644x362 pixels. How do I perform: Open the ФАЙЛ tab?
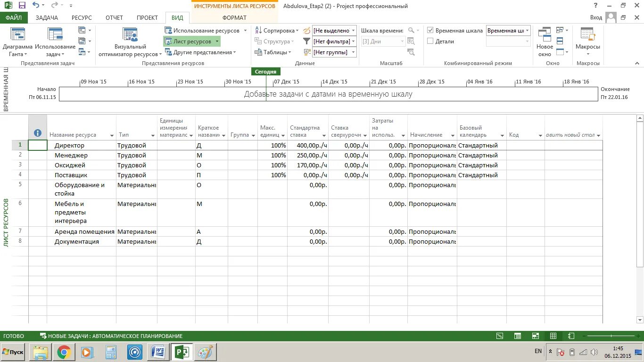[x=14, y=18]
